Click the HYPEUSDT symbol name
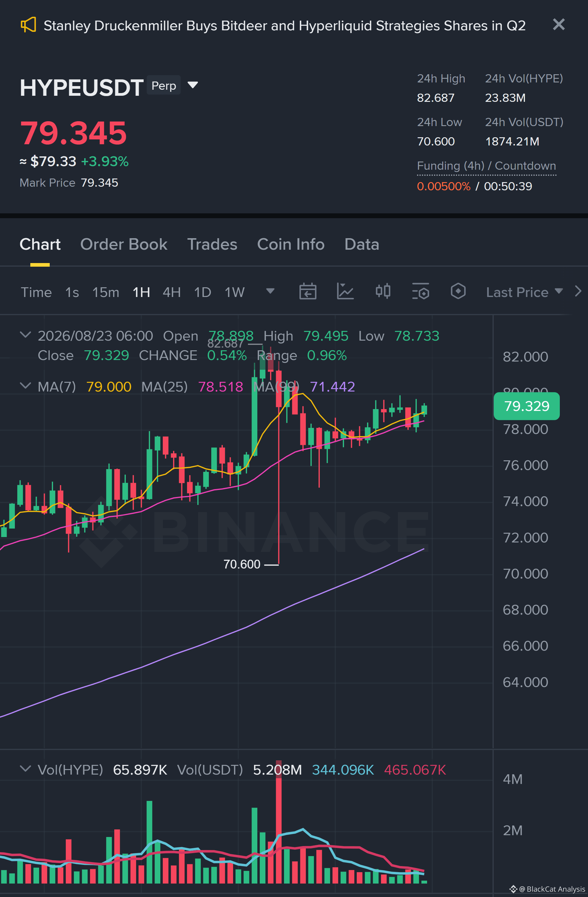 pos(82,88)
